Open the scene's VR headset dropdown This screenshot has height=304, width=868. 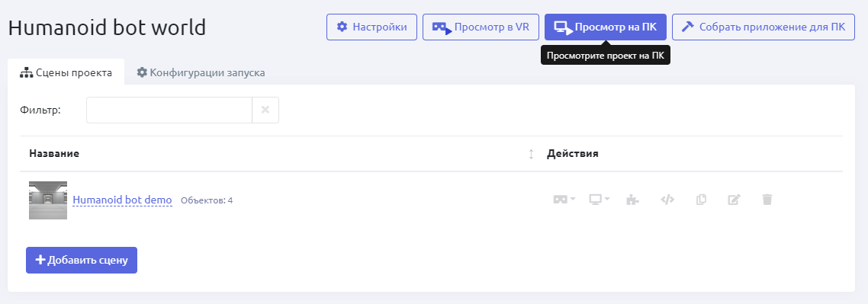(x=564, y=200)
